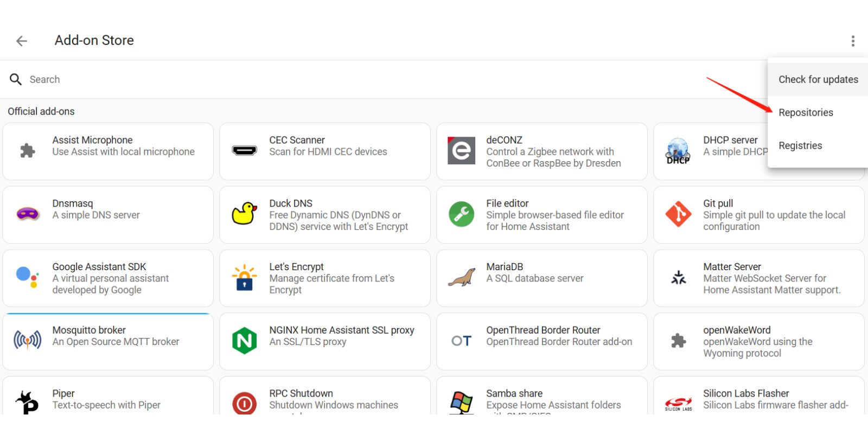Open the DHCP server add-on title
This screenshot has width=868, height=434.
click(730, 140)
